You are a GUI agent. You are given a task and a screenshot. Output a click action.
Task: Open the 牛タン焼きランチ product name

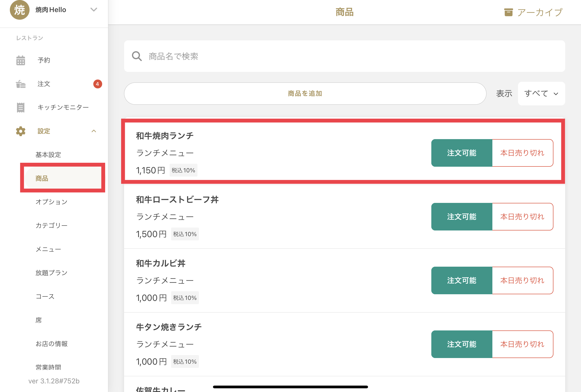(169, 327)
